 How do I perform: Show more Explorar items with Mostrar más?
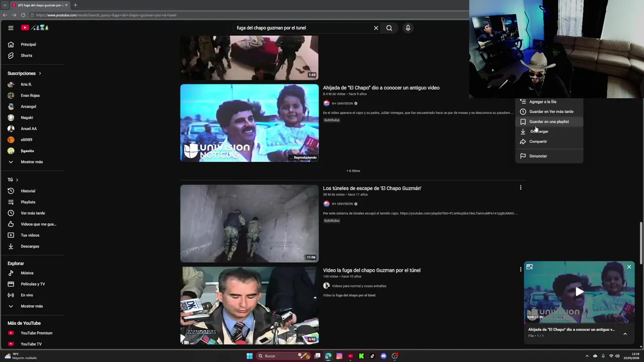32,306
